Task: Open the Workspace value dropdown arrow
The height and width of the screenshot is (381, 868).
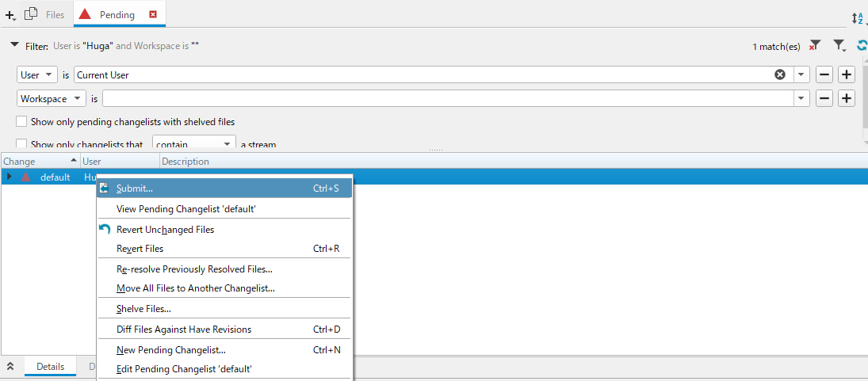Action: [x=801, y=99]
